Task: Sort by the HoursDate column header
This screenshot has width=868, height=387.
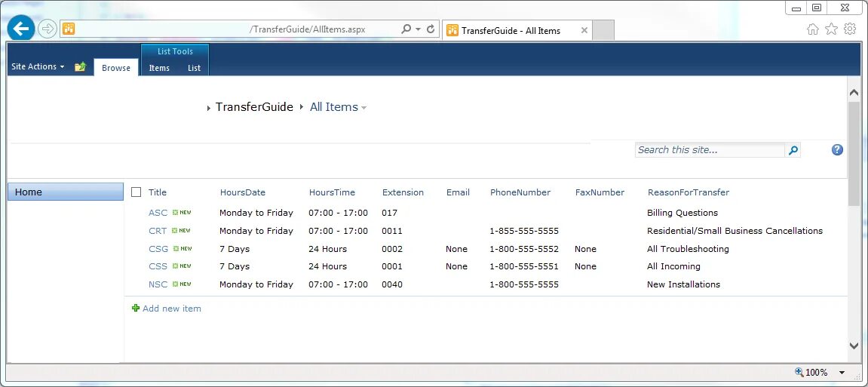Action: coord(243,192)
